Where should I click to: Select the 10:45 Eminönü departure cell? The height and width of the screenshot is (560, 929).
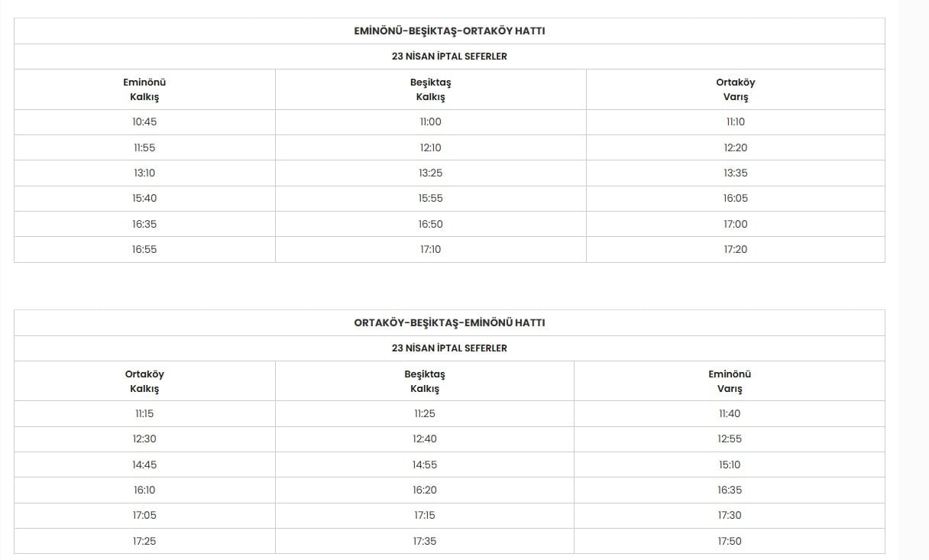144,122
